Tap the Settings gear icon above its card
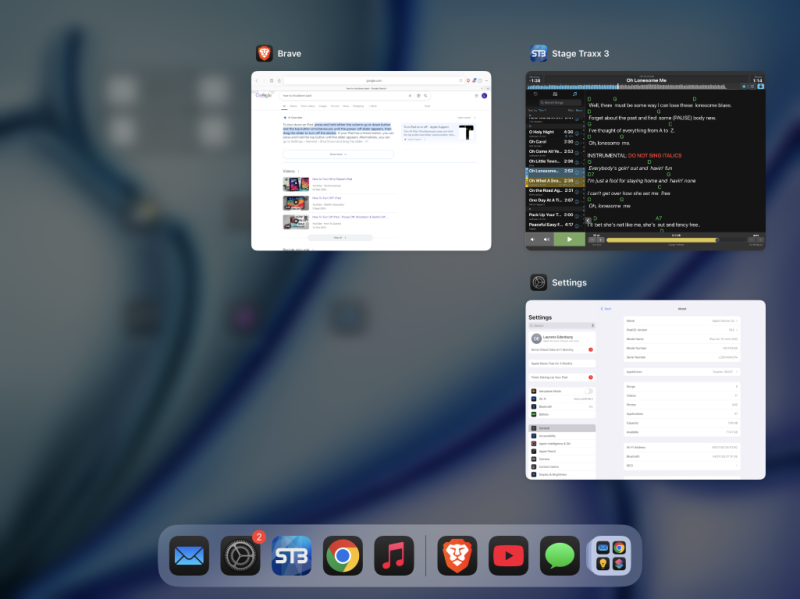Image resolution: width=800 pixels, height=599 pixels. pos(539,282)
